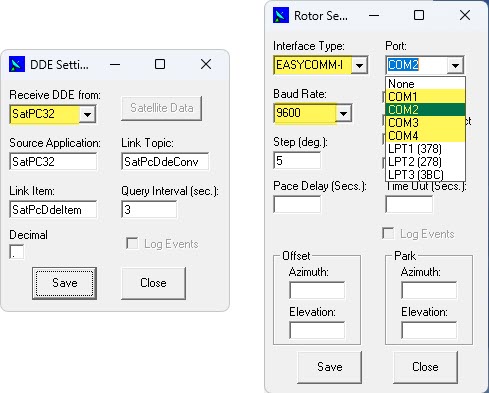The image size is (489, 393).
Task: Click Save in the DDE Settings window
Action: [x=65, y=283]
